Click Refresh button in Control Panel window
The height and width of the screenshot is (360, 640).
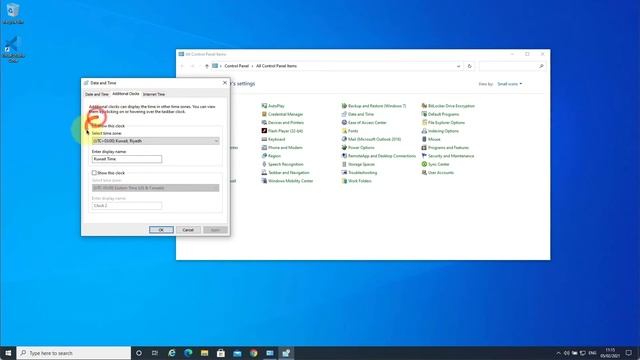click(469, 66)
